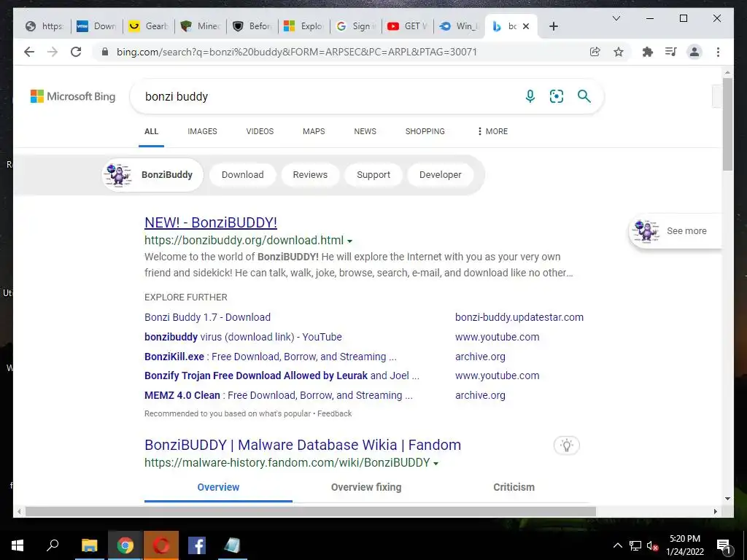Click the See more side button
The width and height of the screenshot is (747, 560).
(x=675, y=231)
